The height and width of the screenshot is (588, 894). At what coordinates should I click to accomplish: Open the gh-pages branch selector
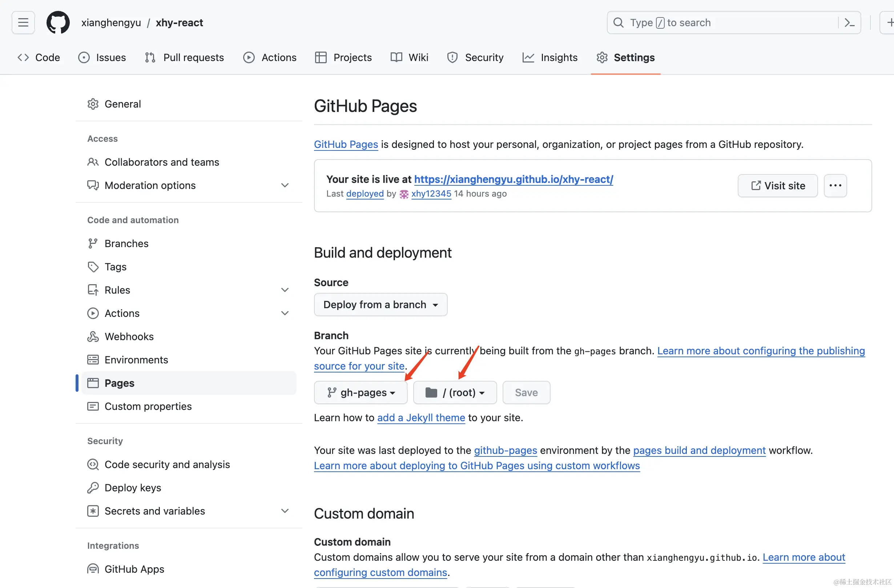361,392
